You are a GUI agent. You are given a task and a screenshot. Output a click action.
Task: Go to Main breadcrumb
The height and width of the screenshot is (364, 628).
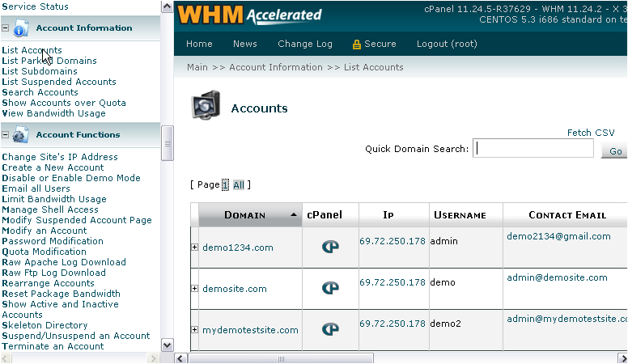(197, 67)
